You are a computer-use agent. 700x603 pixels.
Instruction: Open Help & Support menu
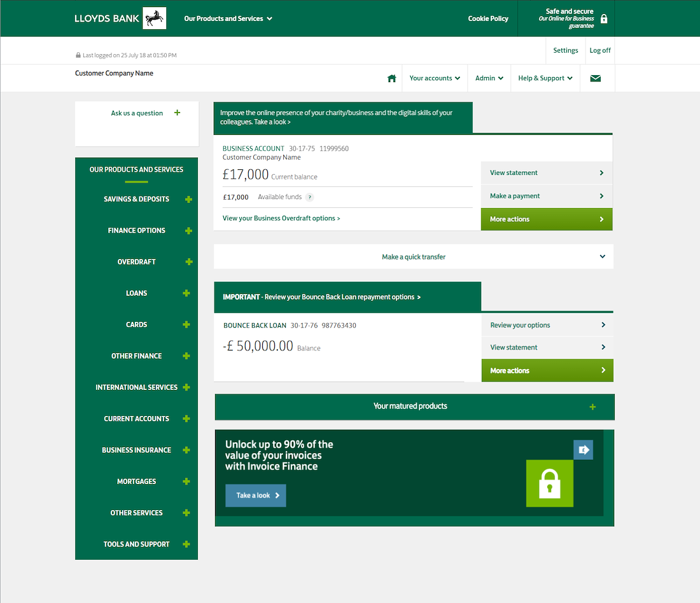tap(545, 78)
